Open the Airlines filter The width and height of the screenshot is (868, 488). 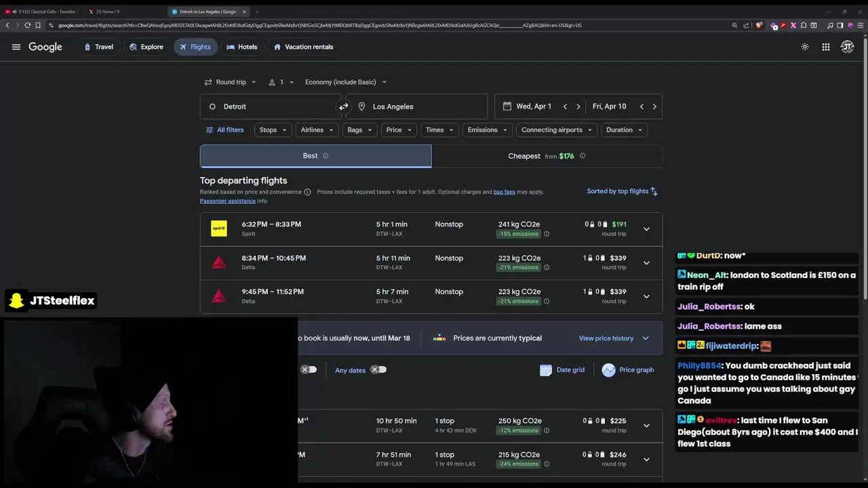[x=317, y=130]
